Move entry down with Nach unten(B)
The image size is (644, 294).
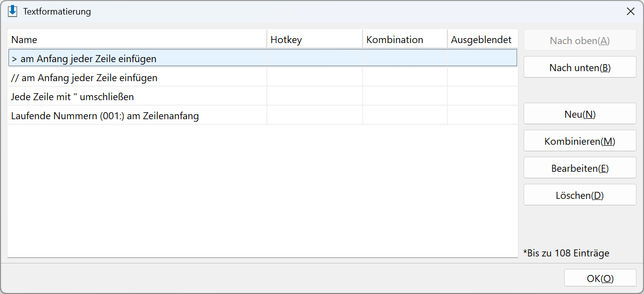[x=580, y=68]
